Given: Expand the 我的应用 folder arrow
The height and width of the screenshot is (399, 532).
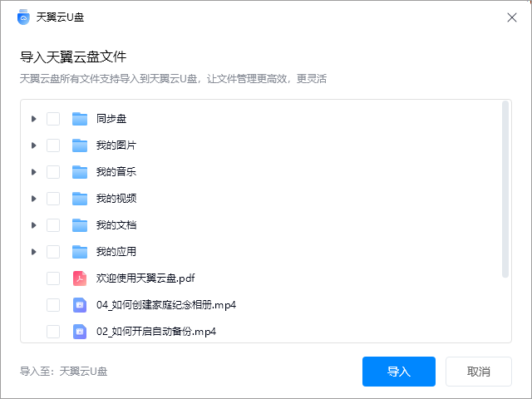Looking at the screenshot, I should click(x=33, y=252).
